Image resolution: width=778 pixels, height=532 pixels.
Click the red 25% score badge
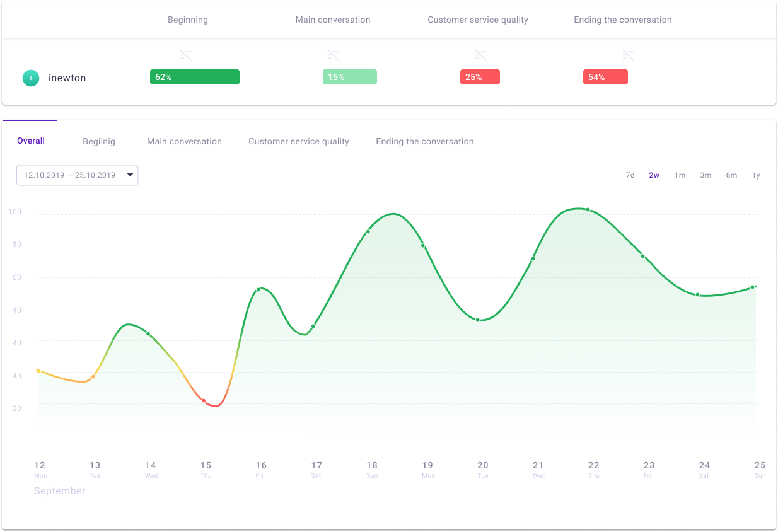(x=480, y=76)
